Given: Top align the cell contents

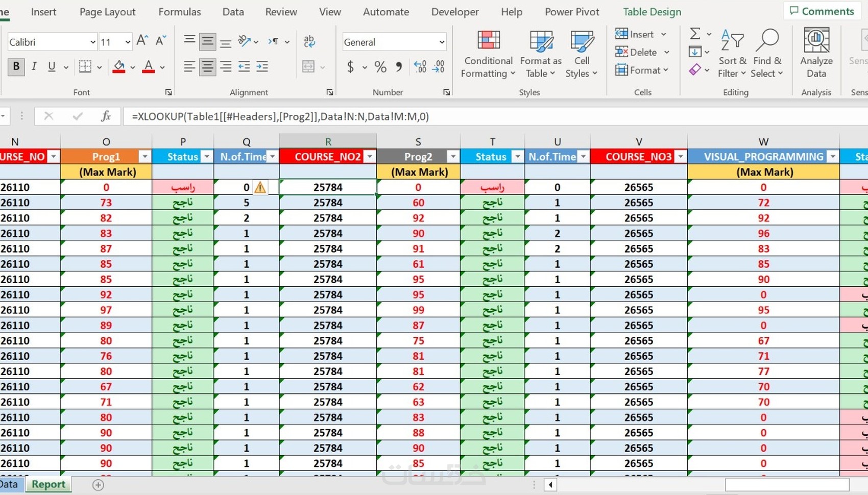Looking at the screenshot, I should [x=189, y=41].
